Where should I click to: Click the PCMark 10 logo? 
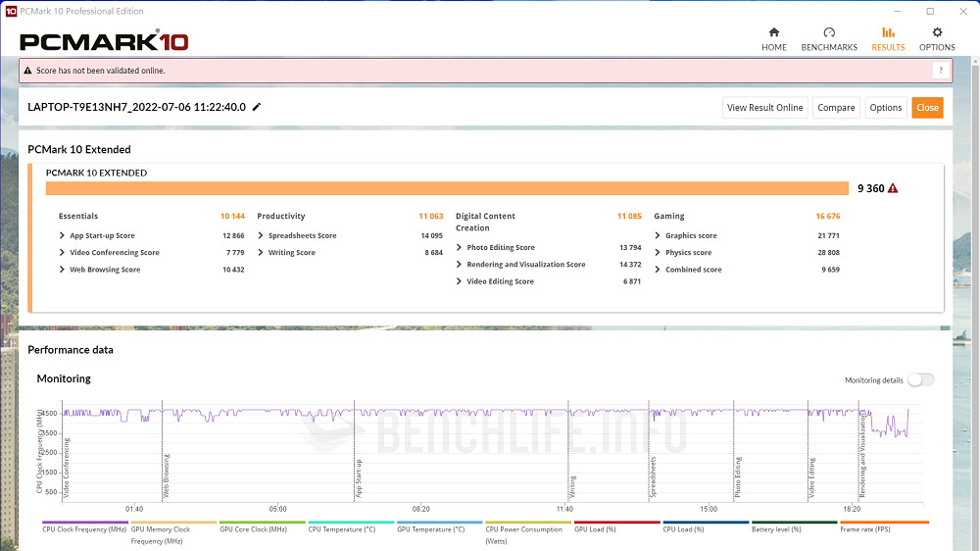click(104, 41)
